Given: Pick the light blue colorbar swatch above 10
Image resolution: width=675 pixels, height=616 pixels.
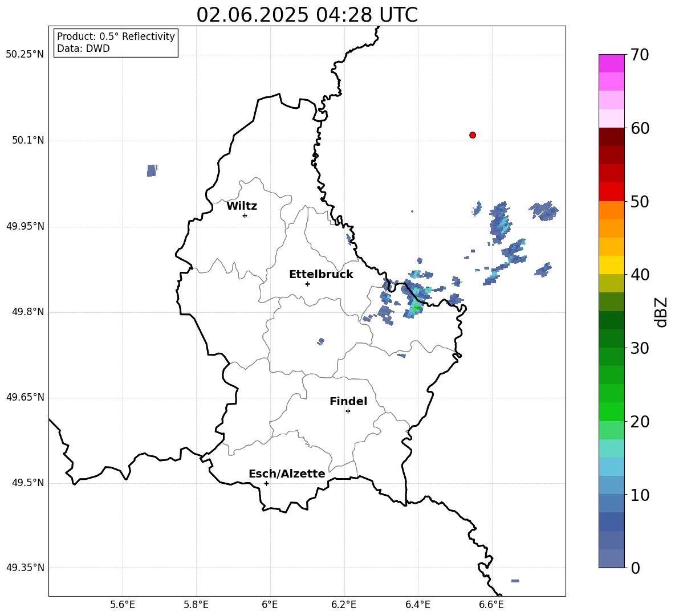Looking at the screenshot, I should [611, 467].
